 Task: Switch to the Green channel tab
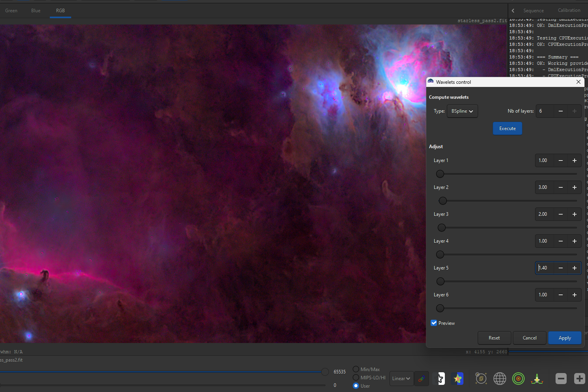click(11, 11)
